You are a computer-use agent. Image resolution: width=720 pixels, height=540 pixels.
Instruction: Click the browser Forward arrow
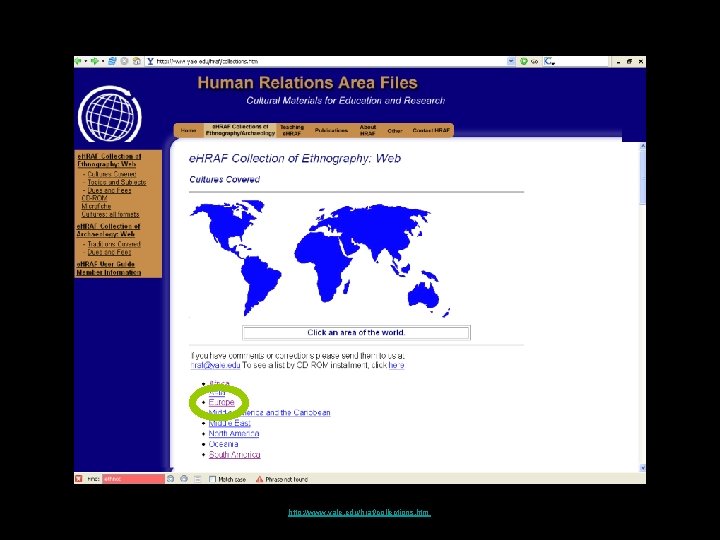95,61
